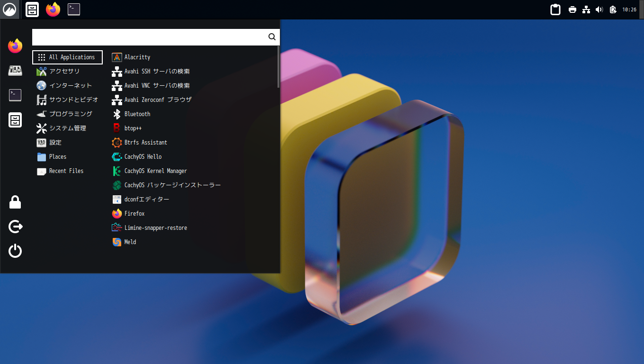The width and height of the screenshot is (644, 364).
Task: Select the 設定 category
Action: tap(67, 143)
